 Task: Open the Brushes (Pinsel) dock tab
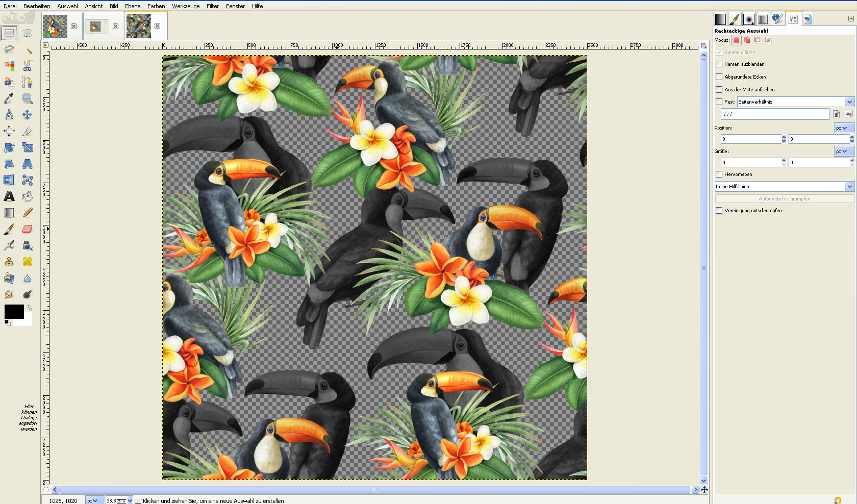[x=734, y=19]
